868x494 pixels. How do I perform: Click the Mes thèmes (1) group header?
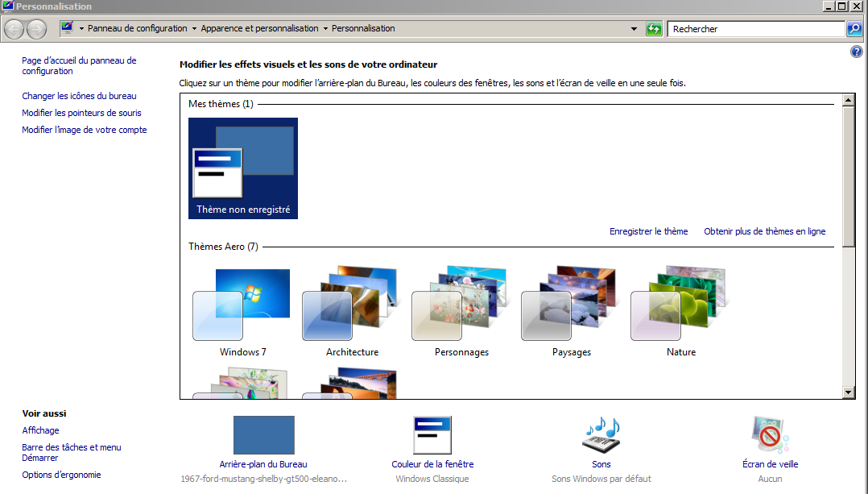click(x=221, y=104)
